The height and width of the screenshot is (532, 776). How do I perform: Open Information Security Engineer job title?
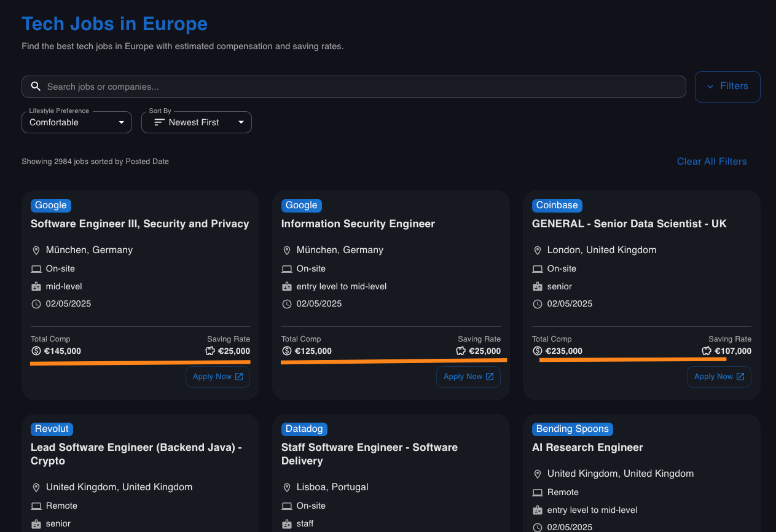tap(358, 224)
